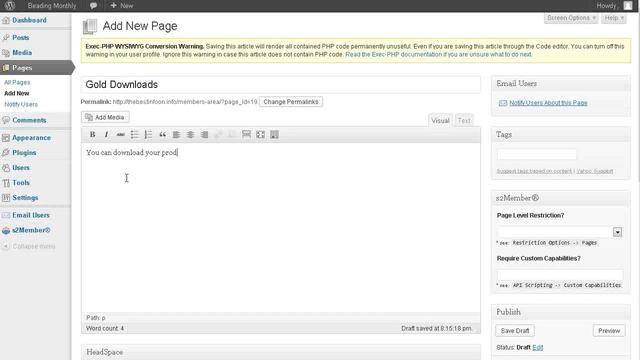Align text center
Viewport: 640px width, 360px height.
click(x=190, y=134)
